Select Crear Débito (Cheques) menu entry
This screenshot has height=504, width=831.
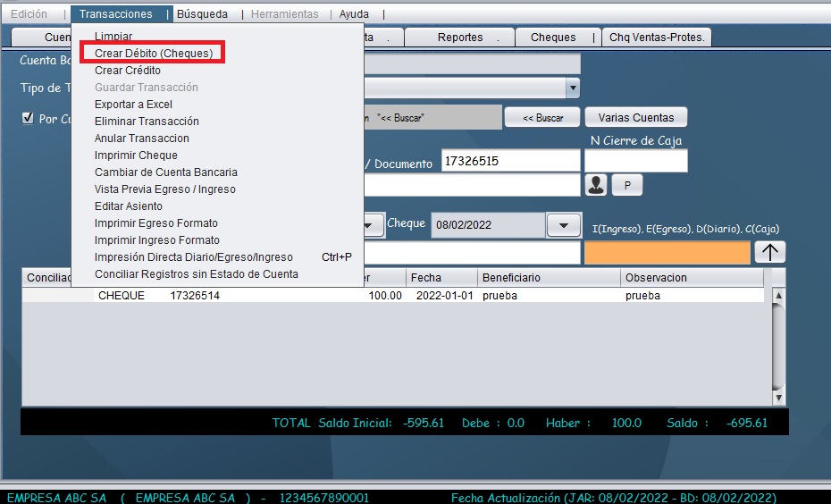point(154,54)
